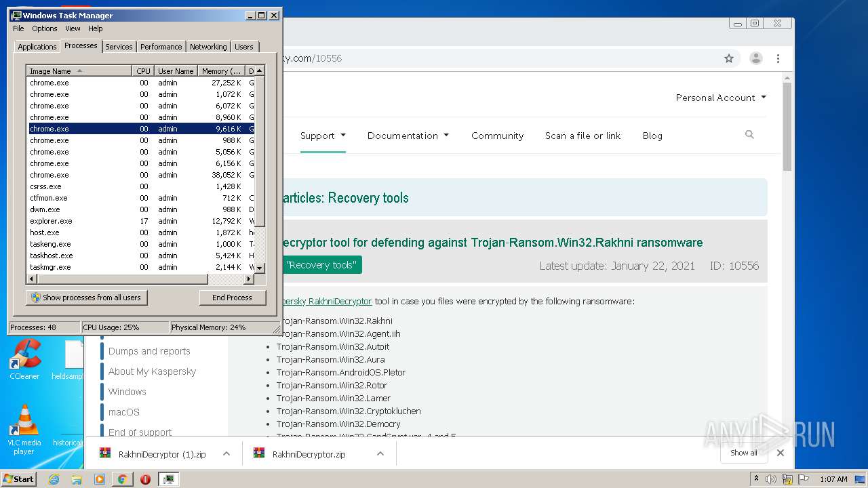Click Show all downloads button
868x488 pixels.
pos(744,453)
